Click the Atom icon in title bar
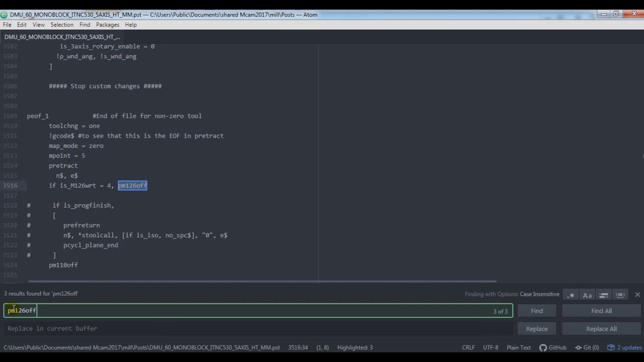 (x=4, y=15)
